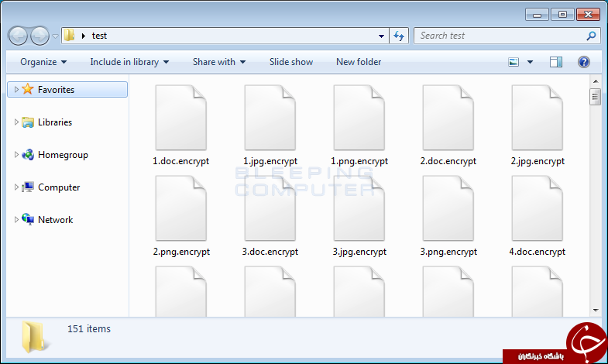
Task: Click the Refresh button beside address bar
Action: pyautogui.click(x=399, y=36)
